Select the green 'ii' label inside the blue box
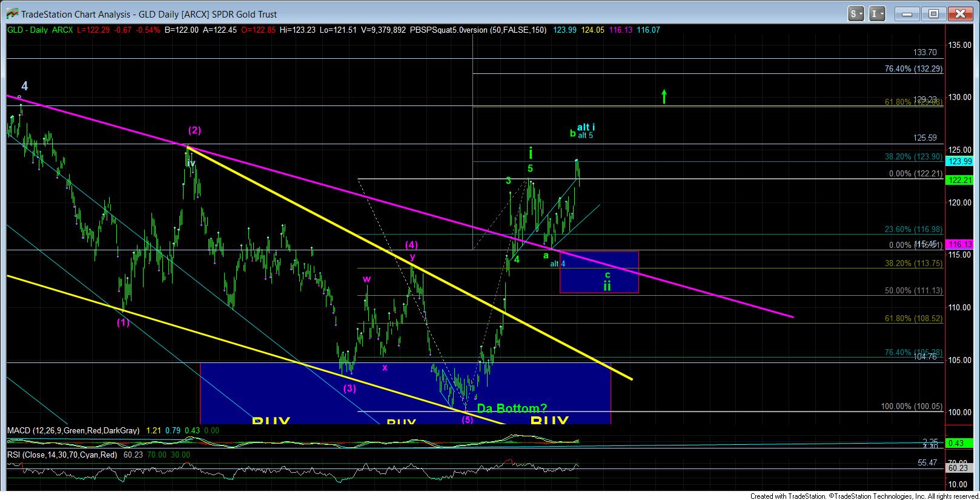Screen dimensions: 980x500 (607, 285)
